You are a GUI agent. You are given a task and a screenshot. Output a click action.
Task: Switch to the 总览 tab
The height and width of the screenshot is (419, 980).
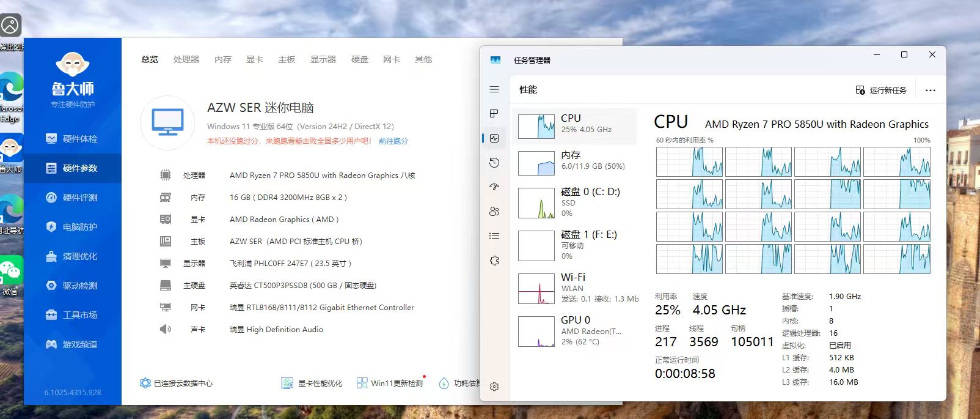[150, 59]
